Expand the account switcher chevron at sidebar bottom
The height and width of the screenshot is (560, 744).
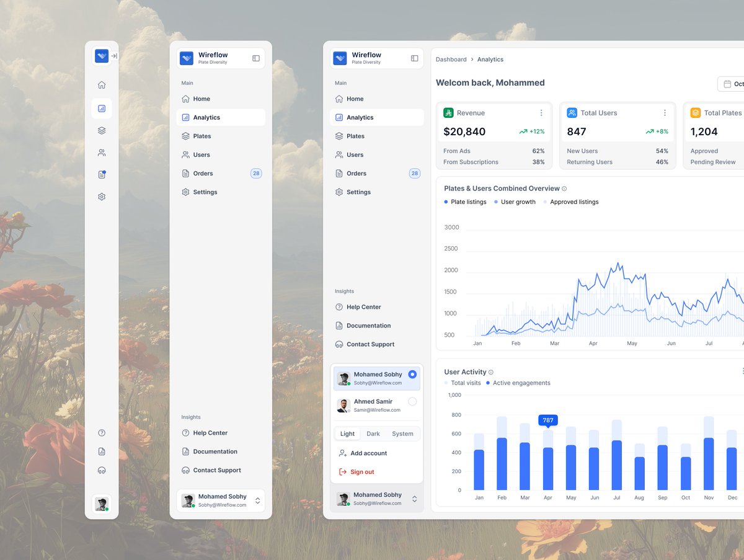coord(415,499)
